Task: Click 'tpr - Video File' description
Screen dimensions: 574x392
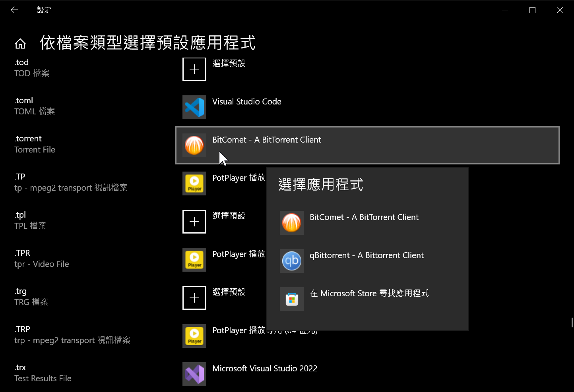Action: tap(42, 264)
